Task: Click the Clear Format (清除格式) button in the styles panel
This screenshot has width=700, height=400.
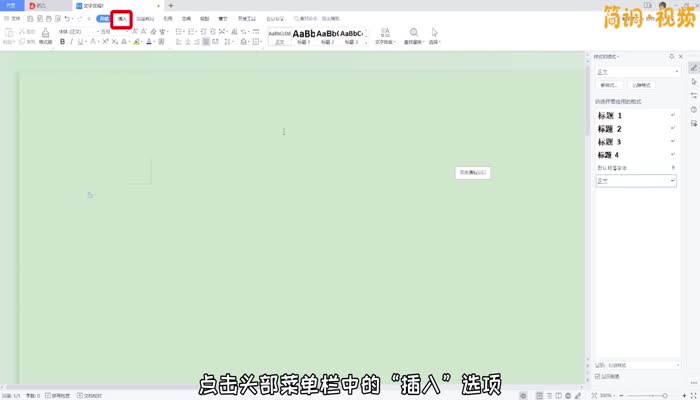Action: [642, 85]
